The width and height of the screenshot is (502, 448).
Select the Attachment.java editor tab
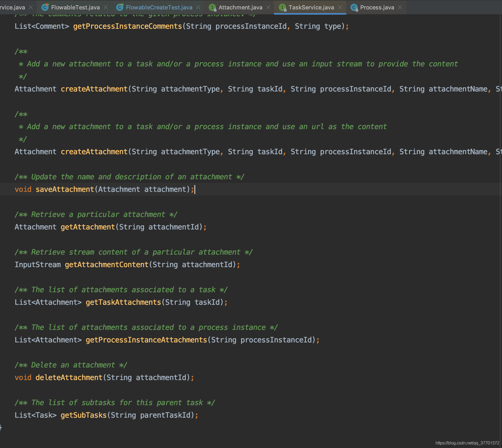pos(240,7)
